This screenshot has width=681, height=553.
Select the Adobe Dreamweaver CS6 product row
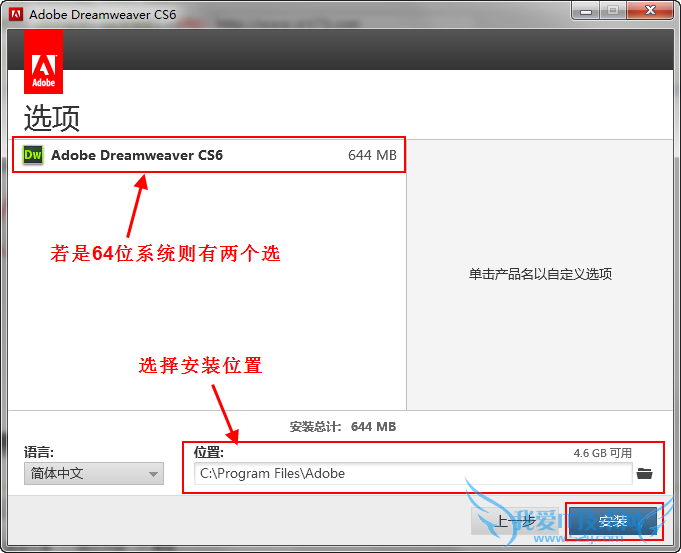(x=209, y=155)
